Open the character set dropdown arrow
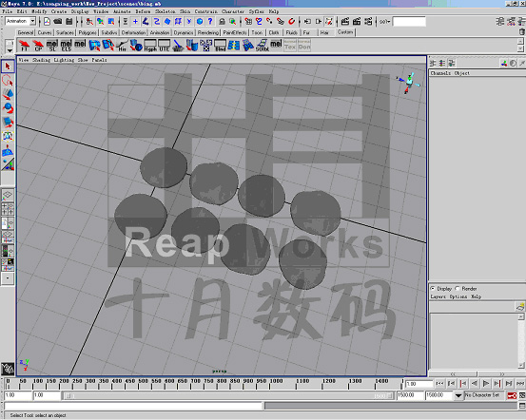 click(x=458, y=395)
